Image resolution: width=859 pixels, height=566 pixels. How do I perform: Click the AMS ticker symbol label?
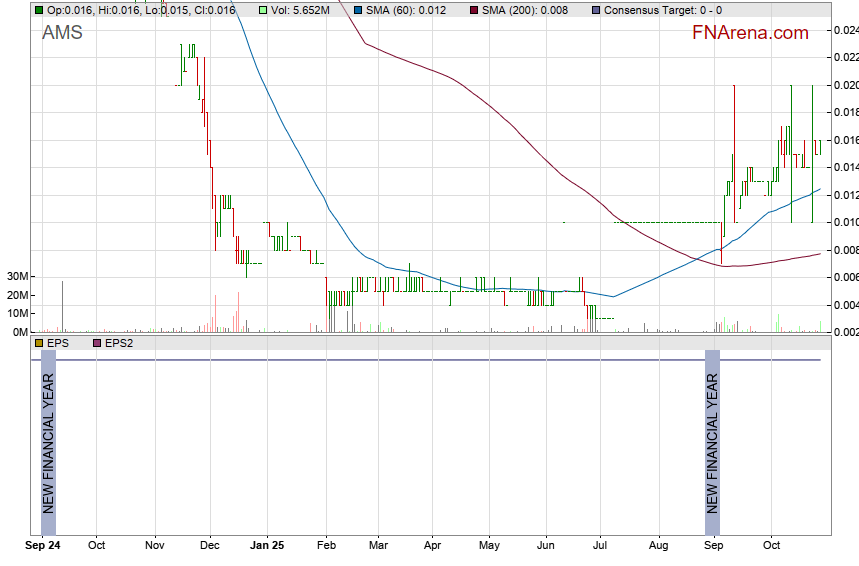click(62, 33)
